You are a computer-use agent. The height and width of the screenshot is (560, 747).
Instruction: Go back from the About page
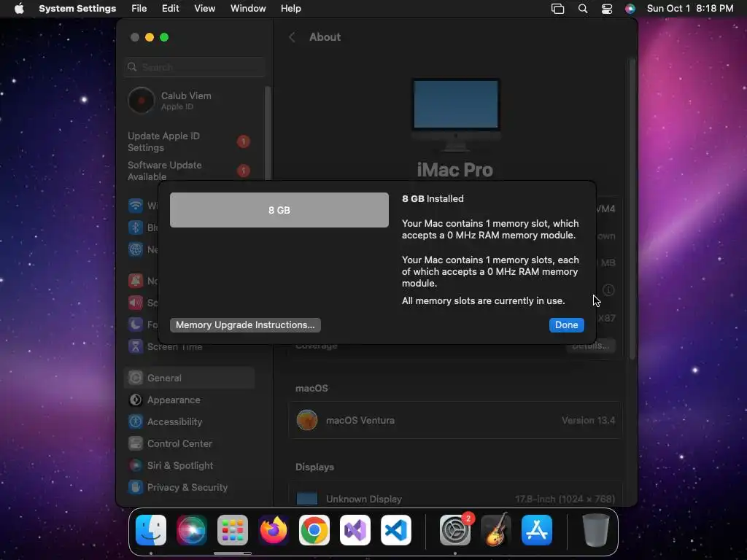coord(292,37)
